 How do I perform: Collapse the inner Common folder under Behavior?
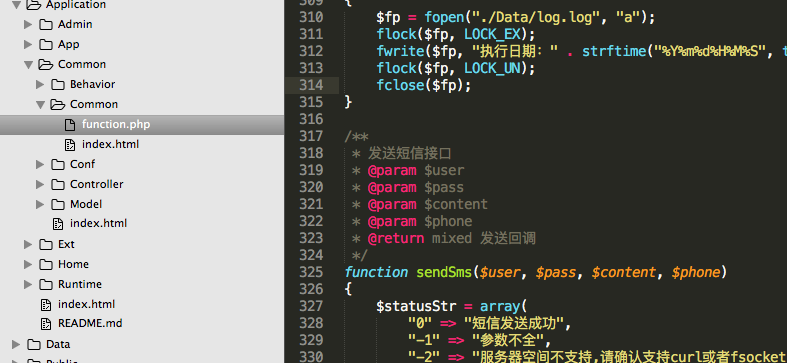pyautogui.click(x=40, y=104)
